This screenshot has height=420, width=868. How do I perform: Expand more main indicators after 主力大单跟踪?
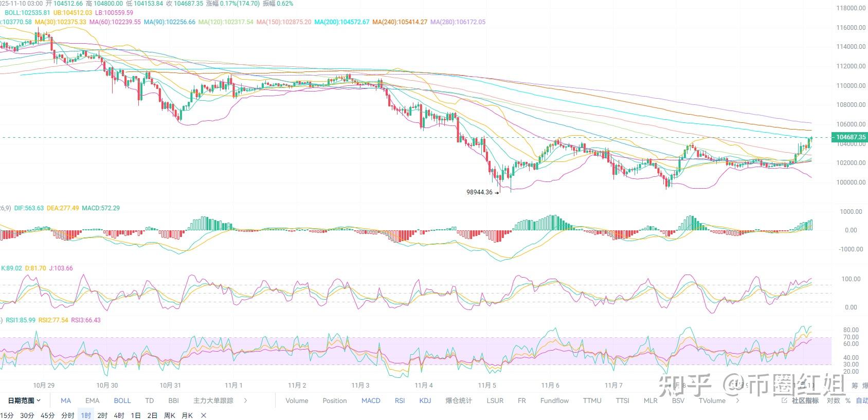click(246, 400)
